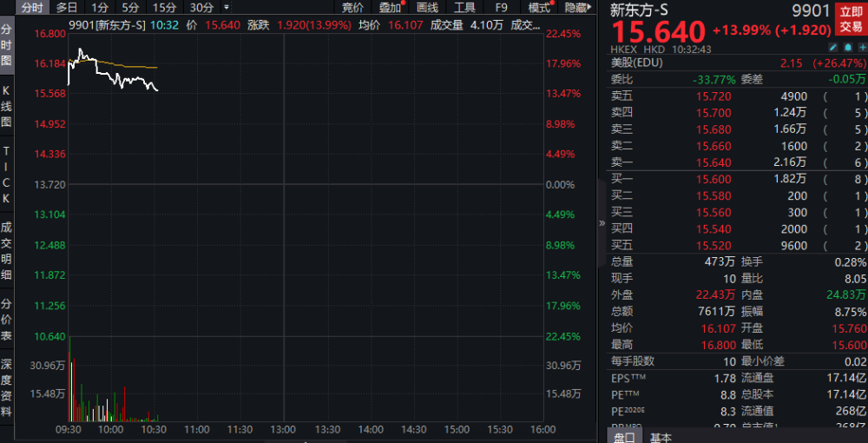The height and width of the screenshot is (443, 868).
Task: Open the 模式 mode menu
Action: point(540,8)
